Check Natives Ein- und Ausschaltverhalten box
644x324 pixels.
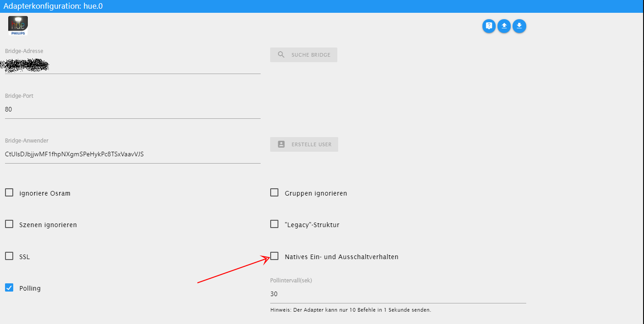(274, 256)
